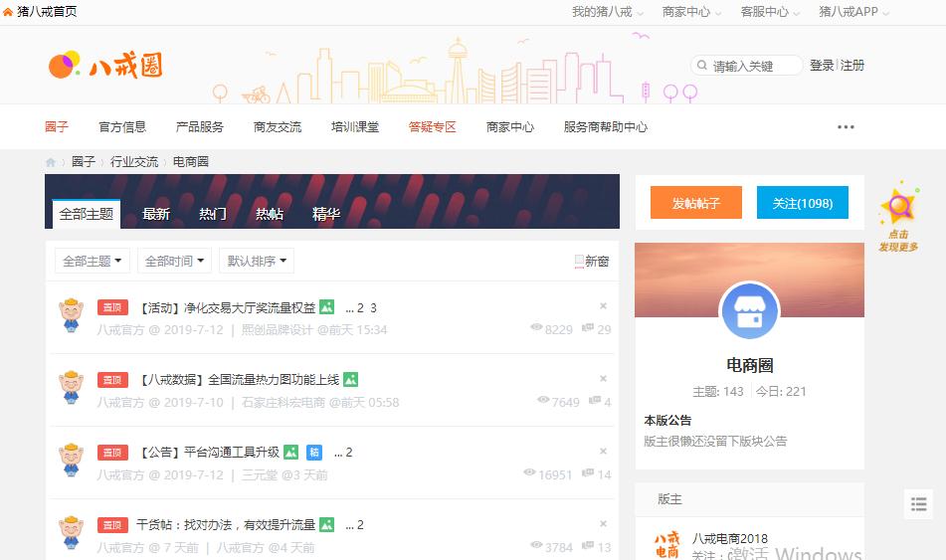Expand the 猪八戒APP top menu
The width and height of the screenshot is (946, 560).
pos(853,12)
